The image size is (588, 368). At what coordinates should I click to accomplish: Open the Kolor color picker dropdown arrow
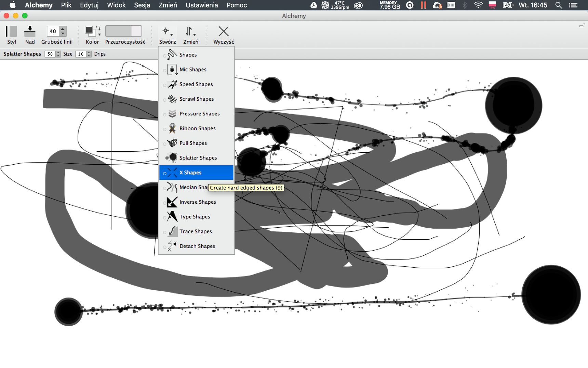pyautogui.click(x=99, y=35)
